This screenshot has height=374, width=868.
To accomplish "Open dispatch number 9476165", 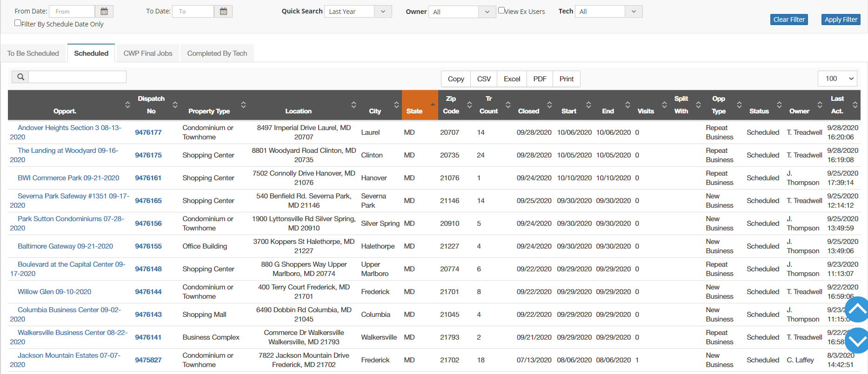I will click(148, 201).
